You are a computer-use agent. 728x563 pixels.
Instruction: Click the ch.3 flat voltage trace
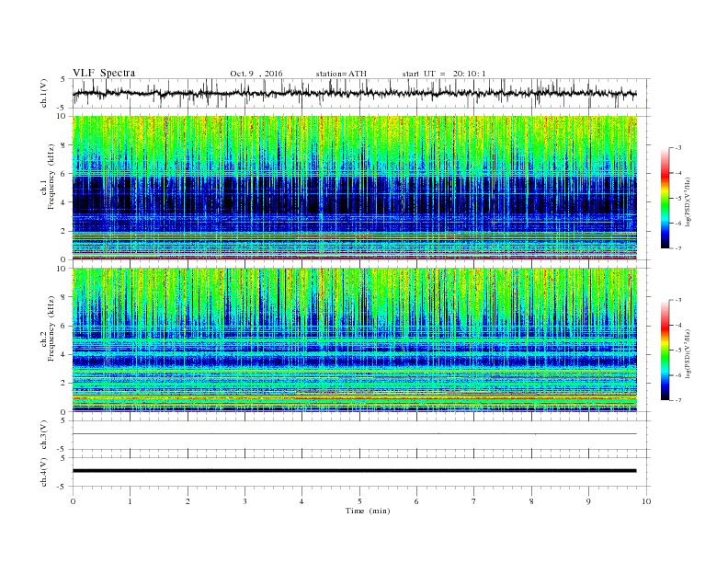pyautogui.click(x=354, y=434)
